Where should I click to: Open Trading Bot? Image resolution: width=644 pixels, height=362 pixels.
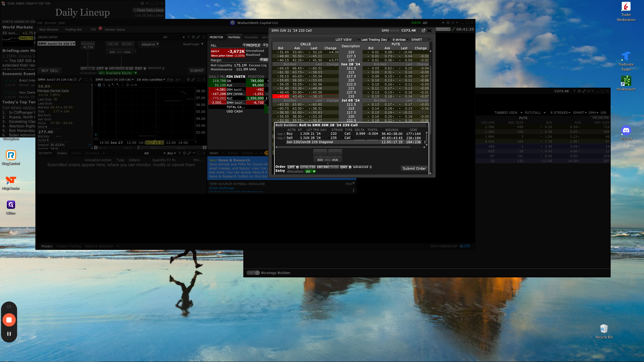(73, 29)
